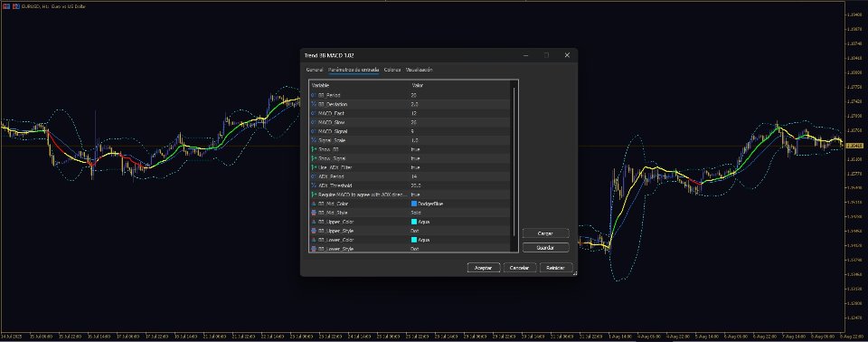Select the Signal_Scale value 1.0

click(x=415, y=140)
